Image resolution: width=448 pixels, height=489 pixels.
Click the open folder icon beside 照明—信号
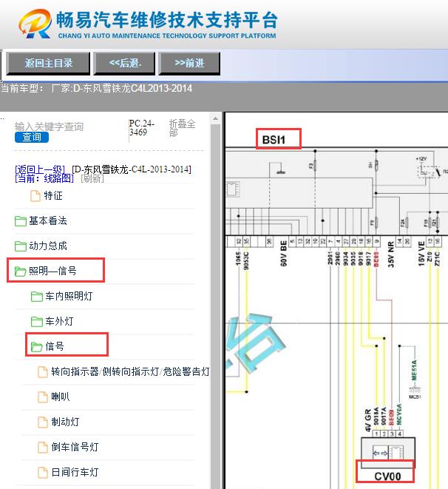coord(21,271)
